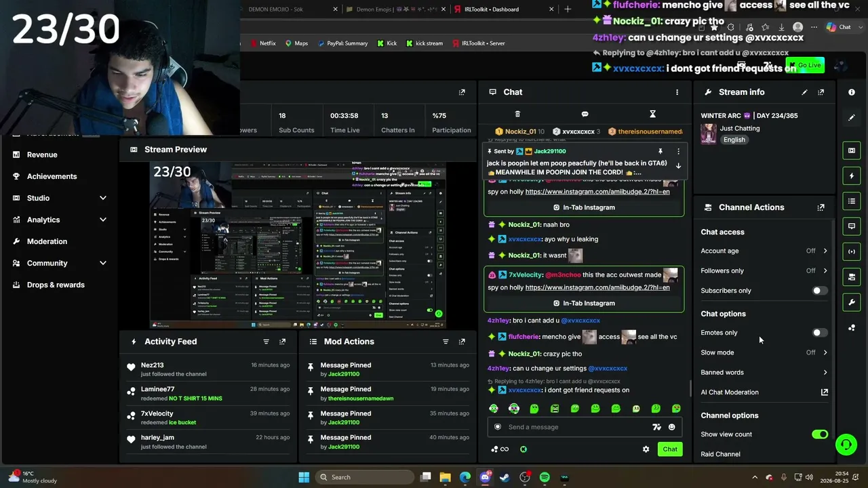
Task: Open Spotify from the taskbar
Action: point(545,477)
